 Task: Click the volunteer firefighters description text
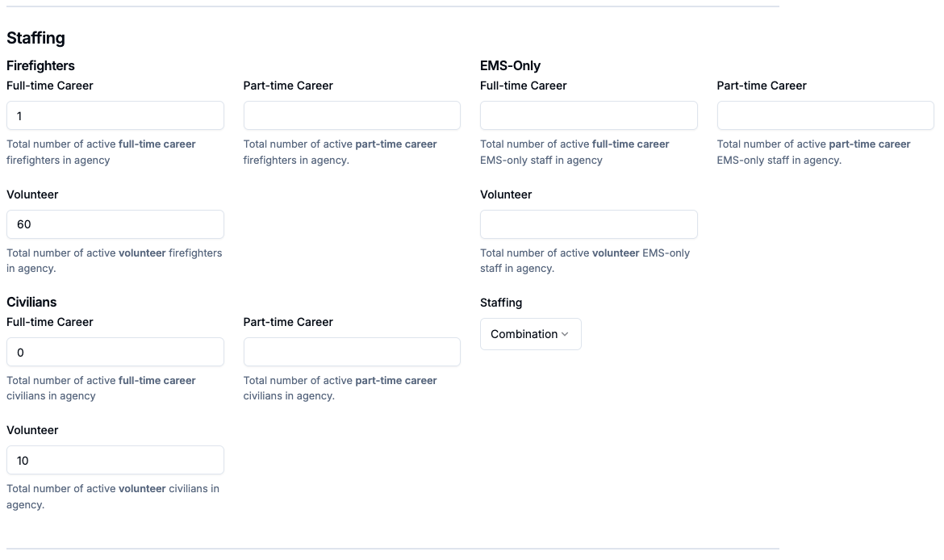click(x=114, y=261)
